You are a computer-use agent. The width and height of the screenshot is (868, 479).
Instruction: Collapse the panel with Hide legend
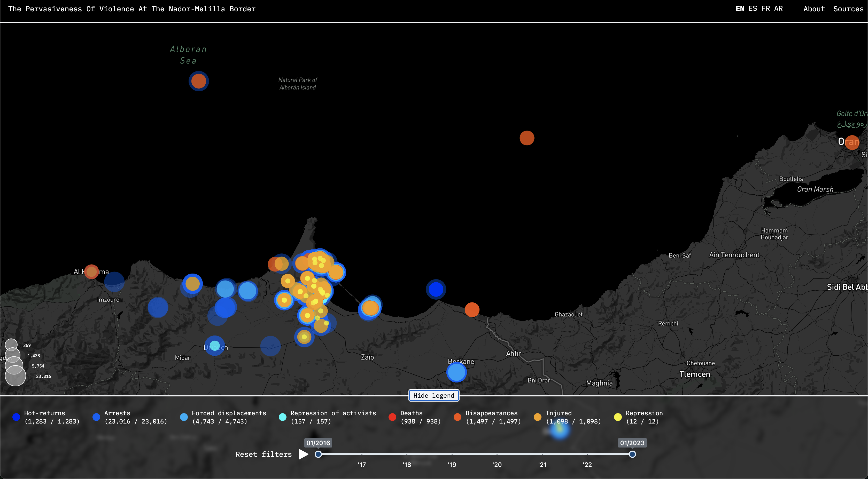point(434,396)
